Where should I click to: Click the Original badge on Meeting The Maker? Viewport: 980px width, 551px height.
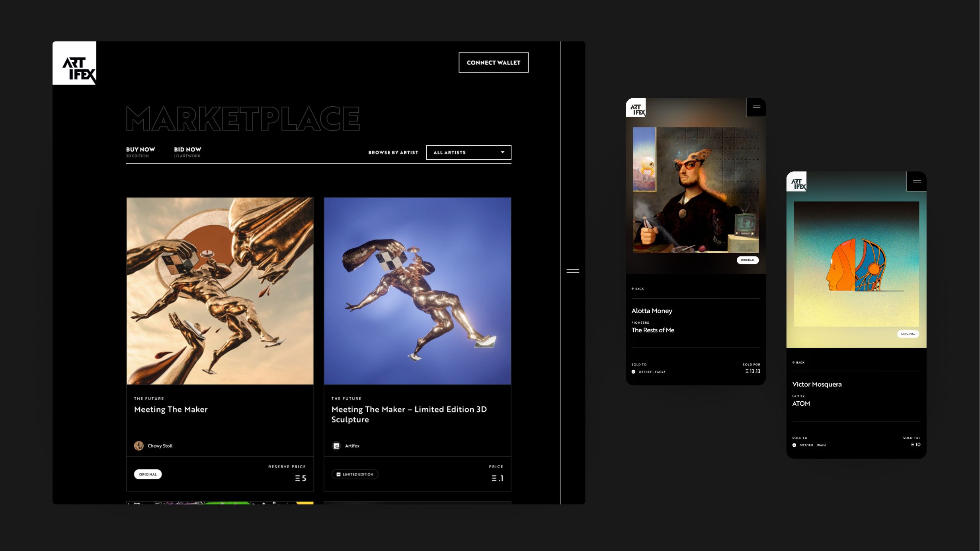pos(148,474)
